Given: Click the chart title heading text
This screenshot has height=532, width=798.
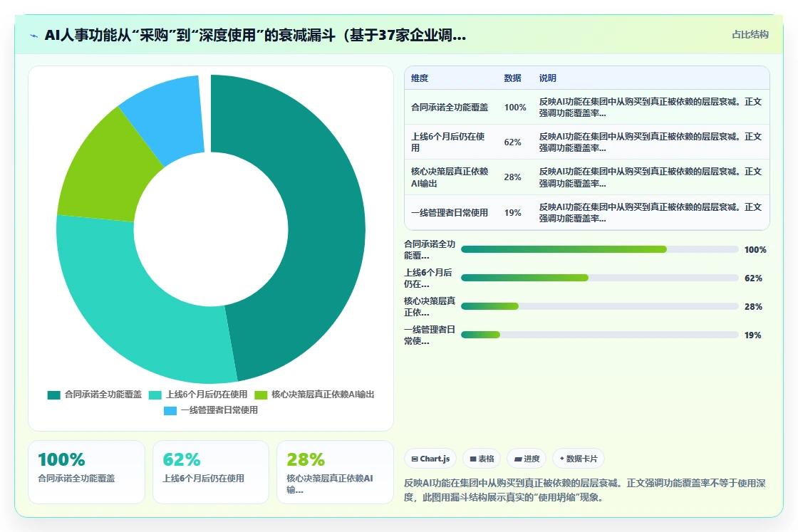Looking at the screenshot, I should tap(256, 35).
